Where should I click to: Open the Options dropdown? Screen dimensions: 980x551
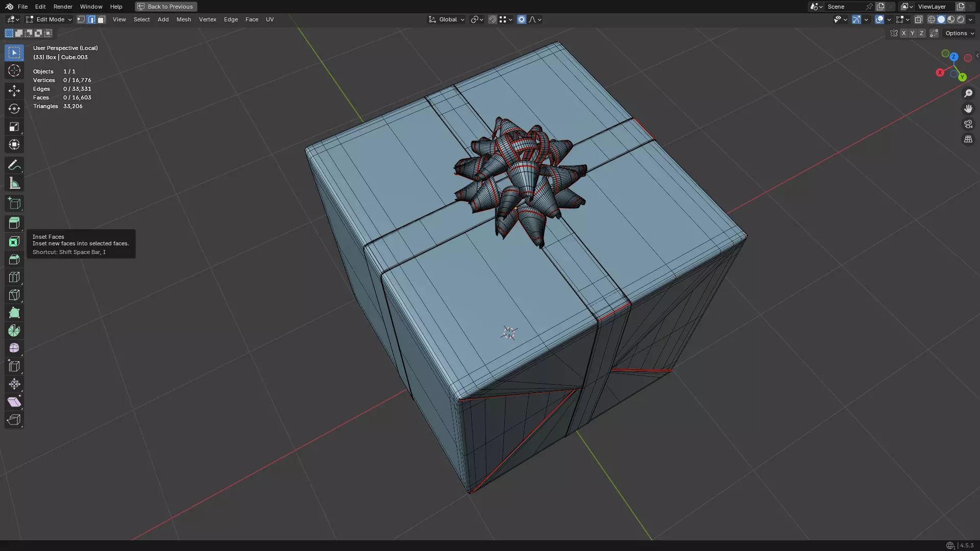(959, 33)
